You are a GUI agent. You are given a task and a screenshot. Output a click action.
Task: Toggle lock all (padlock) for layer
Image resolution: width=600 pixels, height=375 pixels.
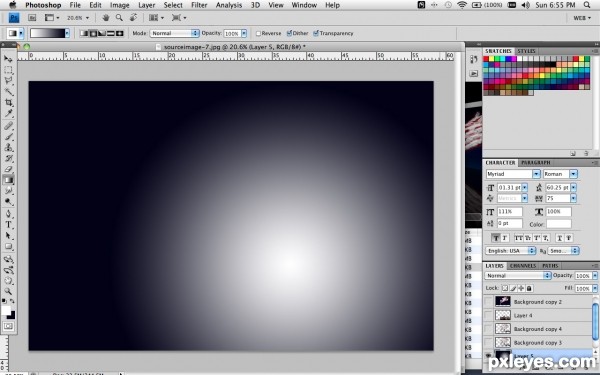[529, 288]
